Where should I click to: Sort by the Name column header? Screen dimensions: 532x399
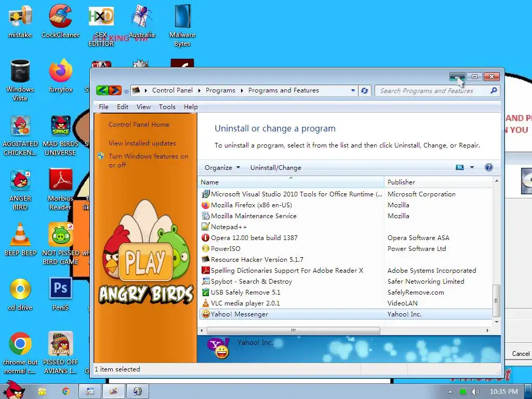pos(291,182)
